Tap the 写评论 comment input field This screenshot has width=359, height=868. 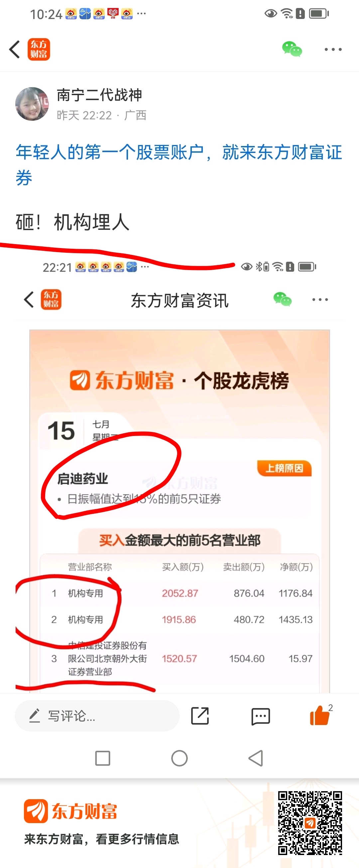click(x=97, y=716)
